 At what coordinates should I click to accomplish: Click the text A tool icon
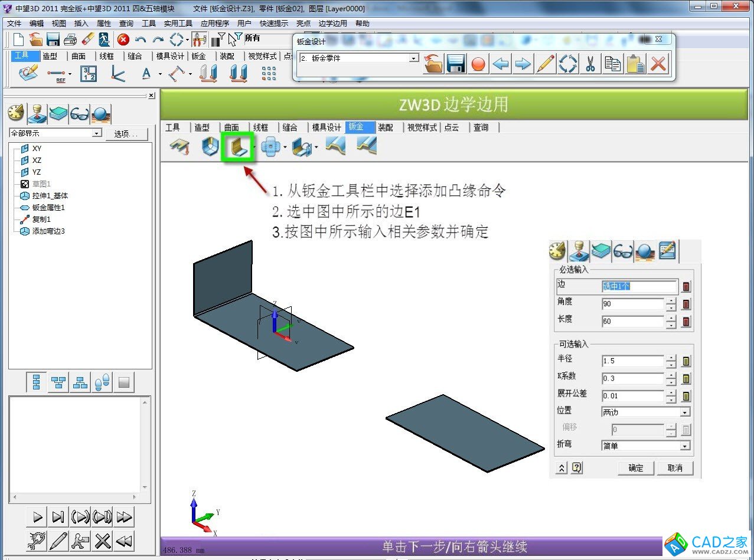[x=146, y=74]
